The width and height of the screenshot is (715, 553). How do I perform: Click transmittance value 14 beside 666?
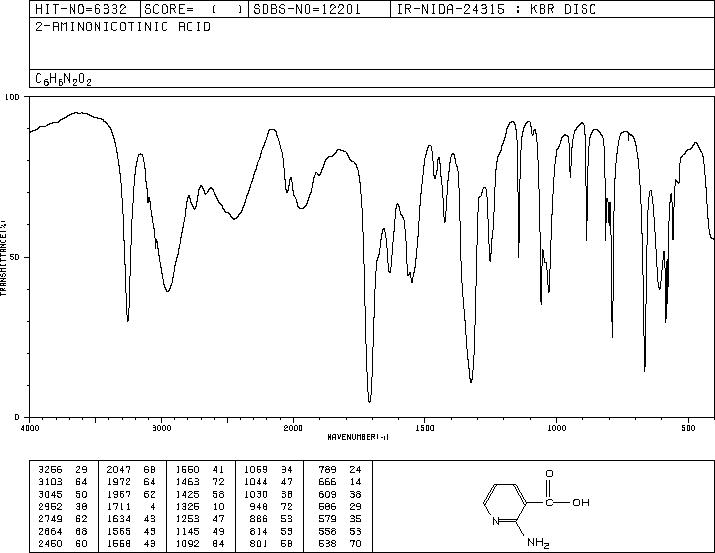click(355, 482)
